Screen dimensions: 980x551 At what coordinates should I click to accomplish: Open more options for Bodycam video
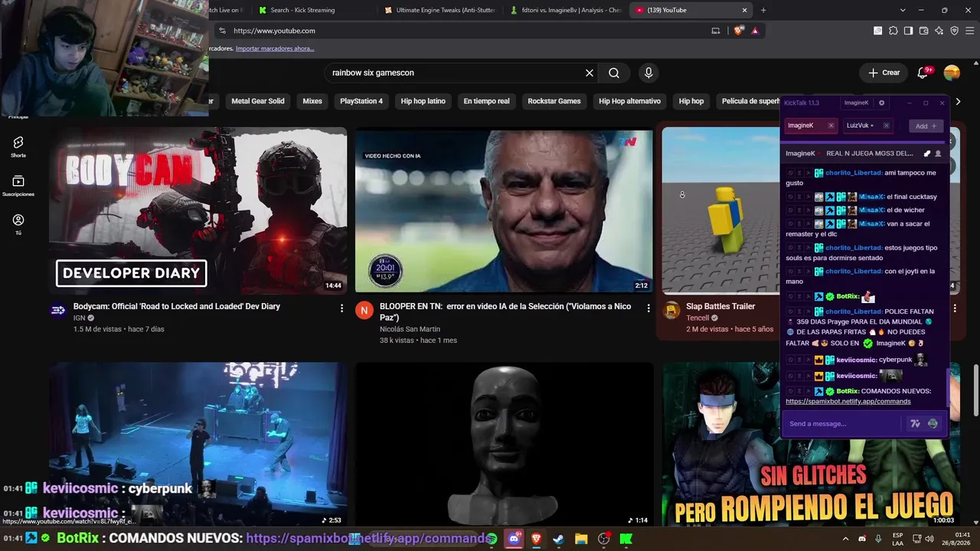[x=341, y=308]
